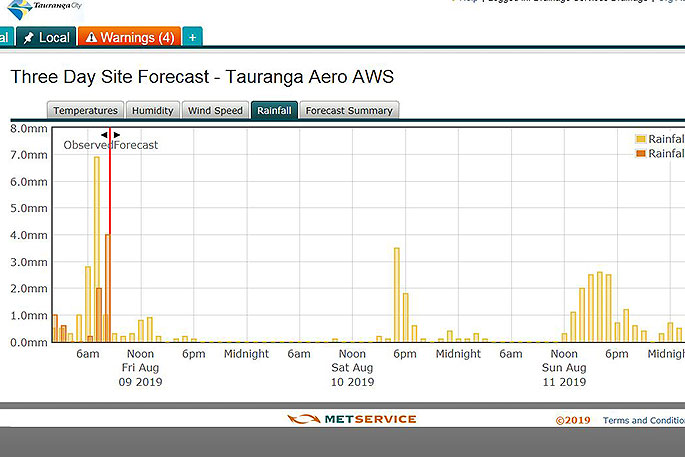Click the warning triangle icon
The height and width of the screenshot is (457, 685).
pos(92,38)
